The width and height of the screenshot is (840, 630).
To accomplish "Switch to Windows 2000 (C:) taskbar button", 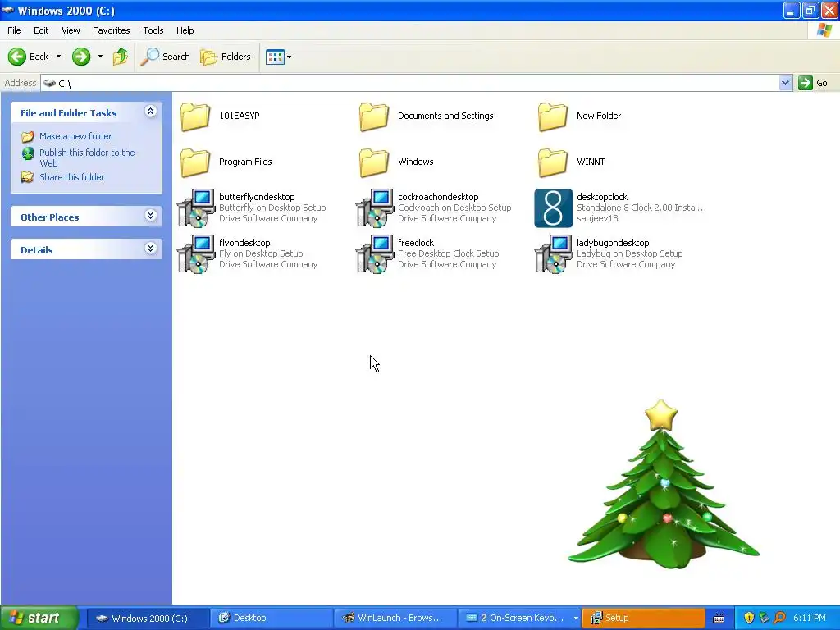I will (x=148, y=619).
